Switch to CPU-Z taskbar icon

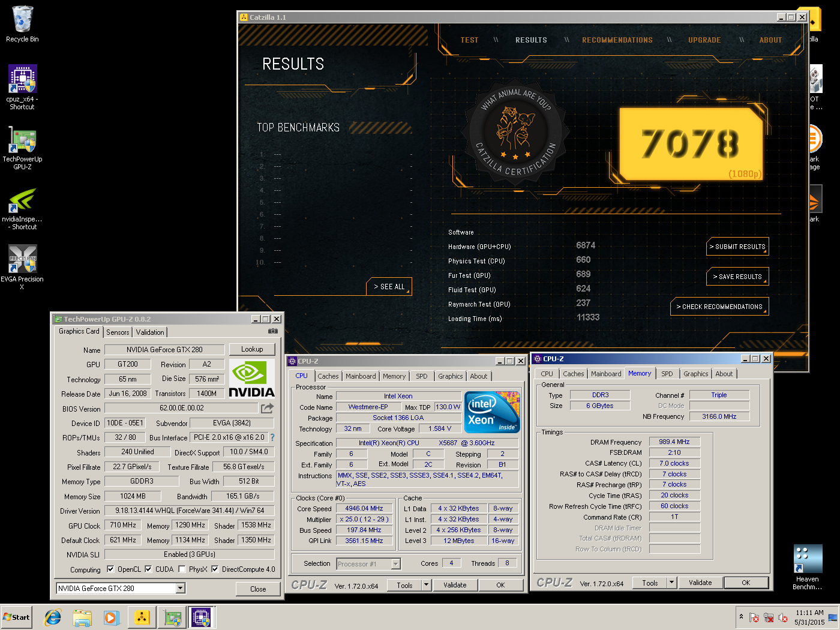(x=201, y=617)
